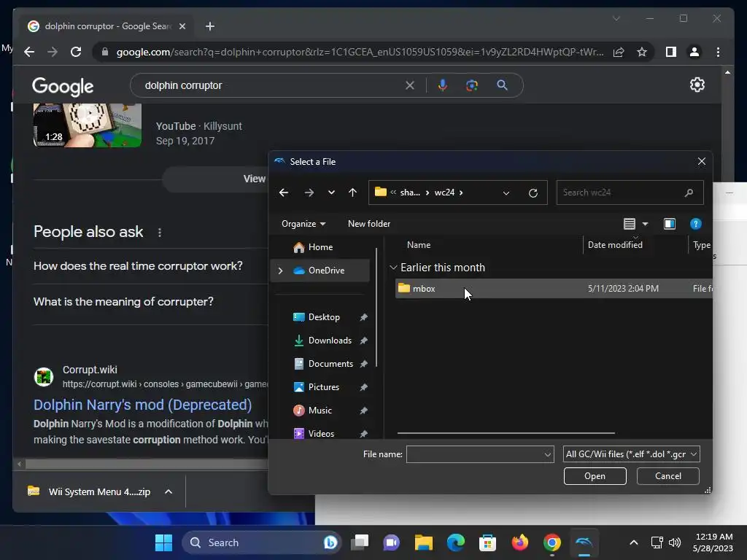Screen dimensions: 747x560
Task: Open the view options dropdown arrow
Action: (645, 224)
